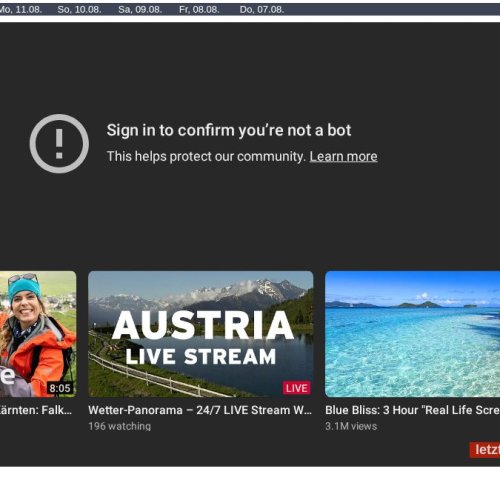Select the Sa, 09.08. date tab
The image size is (500, 500).
click(140, 9)
